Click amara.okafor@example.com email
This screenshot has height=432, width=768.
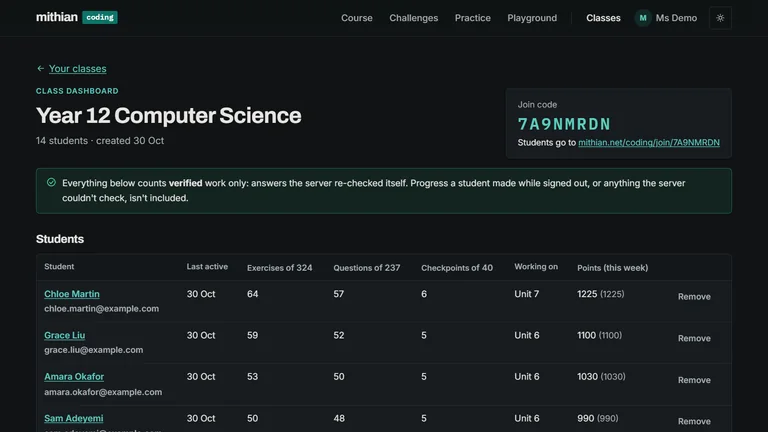coord(103,392)
